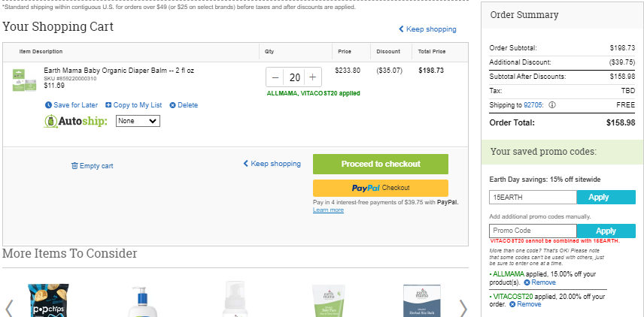Screen dimensions: 644x317
Task: Remove the ALLMAMA promo code
Action: (539, 282)
